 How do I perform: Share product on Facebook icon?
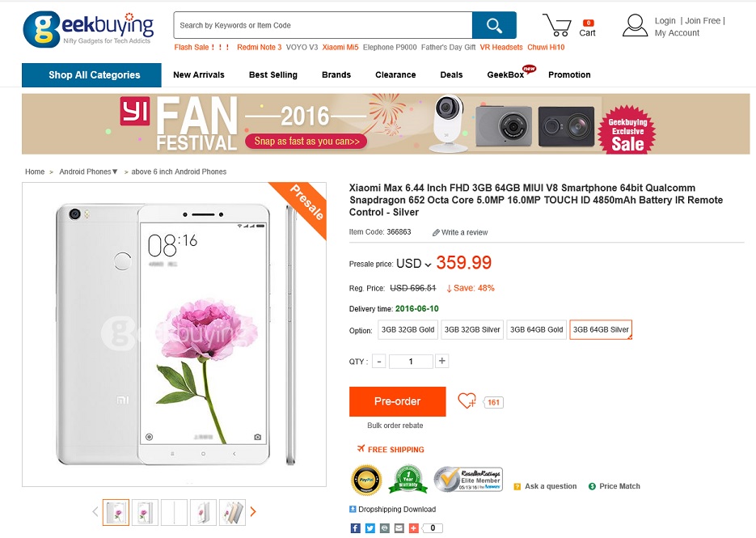[x=355, y=527]
